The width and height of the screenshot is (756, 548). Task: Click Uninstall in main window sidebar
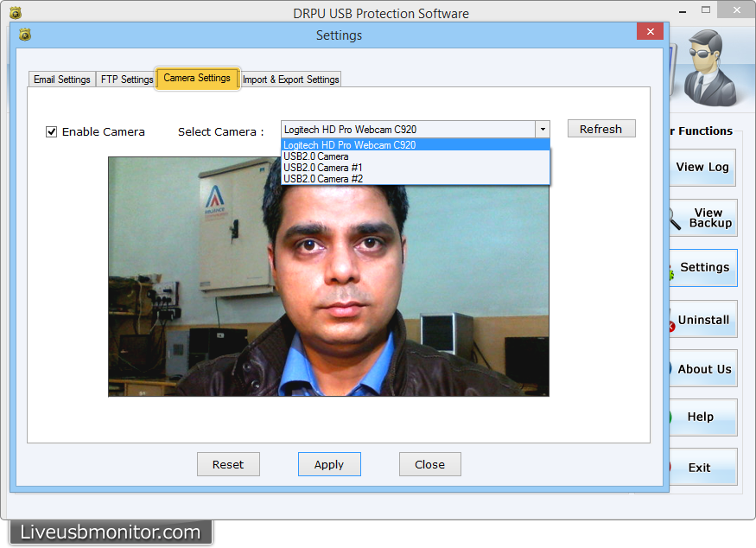(x=703, y=319)
